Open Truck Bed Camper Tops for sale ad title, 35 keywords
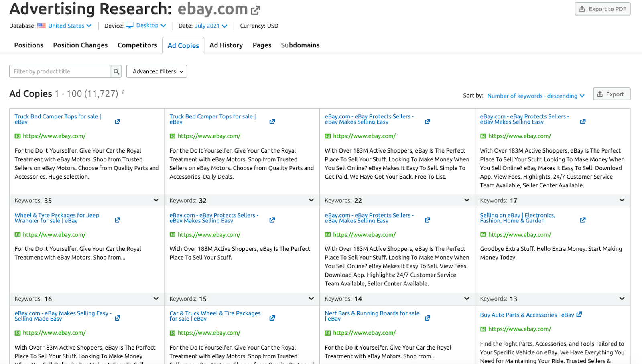Screen dimensions: 642x364 58,119
